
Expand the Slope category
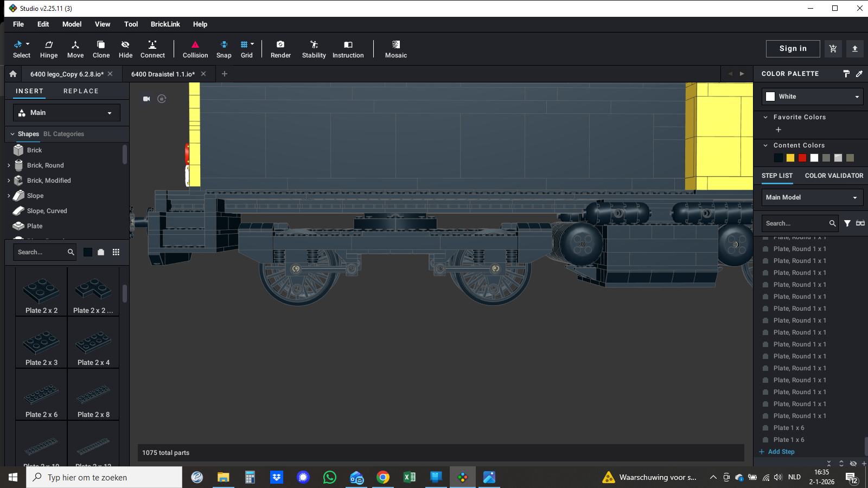point(9,196)
